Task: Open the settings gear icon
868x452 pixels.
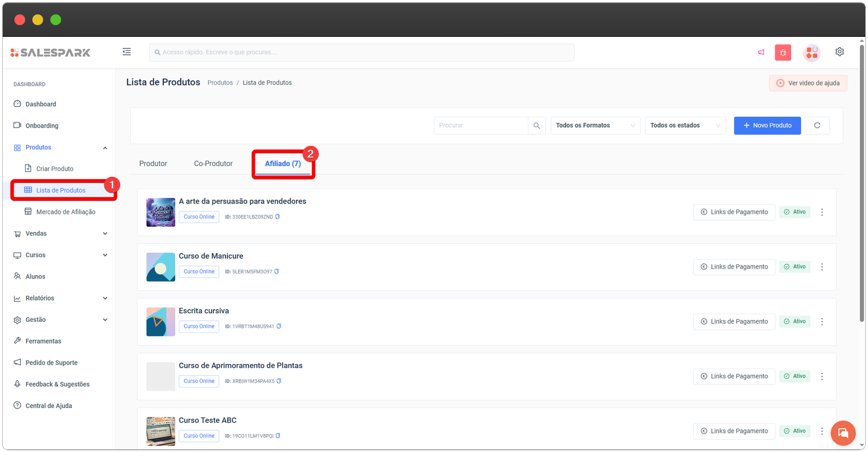Action: coord(839,52)
